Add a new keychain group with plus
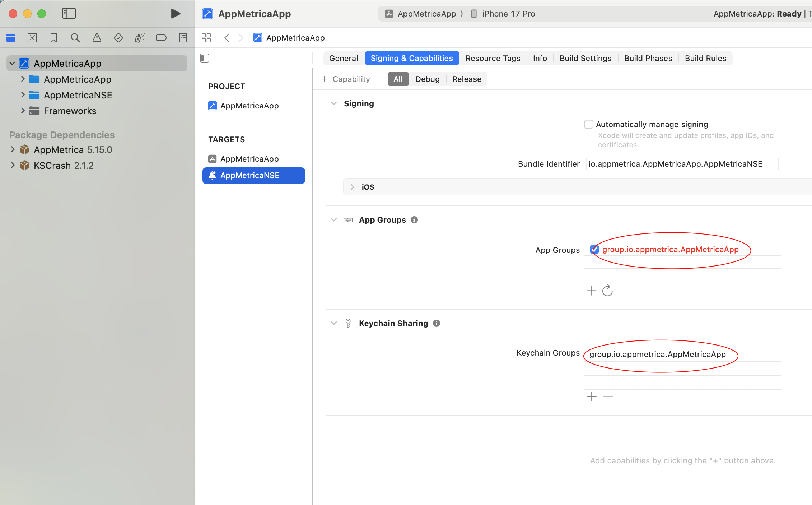This screenshot has width=812, height=505. point(591,396)
